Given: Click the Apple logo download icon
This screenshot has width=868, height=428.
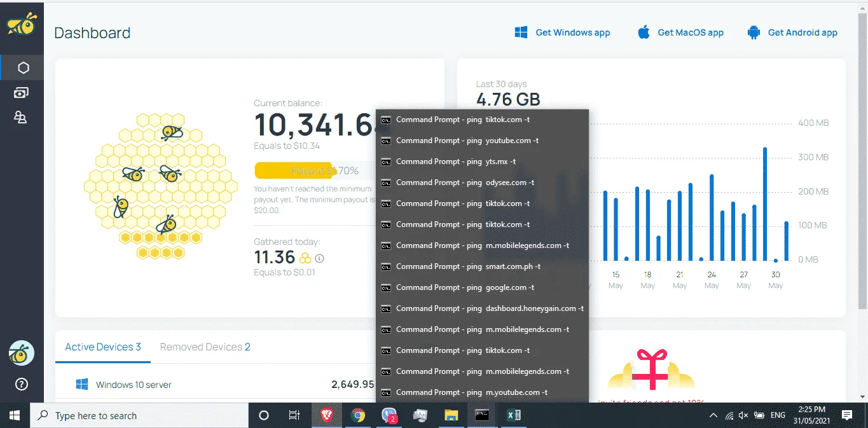Looking at the screenshot, I should pyautogui.click(x=644, y=32).
